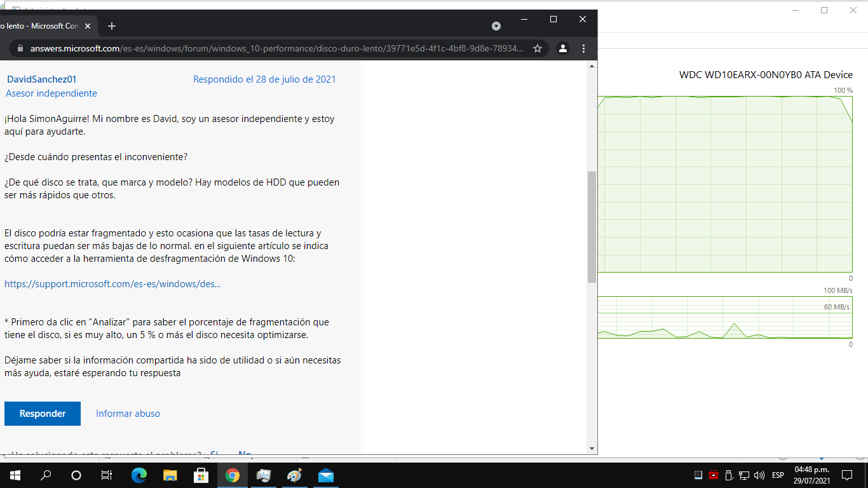Open the Mail app from the taskbar
Image resolution: width=868 pixels, height=488 pixels.
(325, 475)
